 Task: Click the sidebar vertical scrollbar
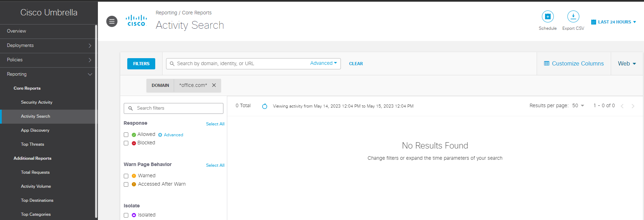(96, 121)
